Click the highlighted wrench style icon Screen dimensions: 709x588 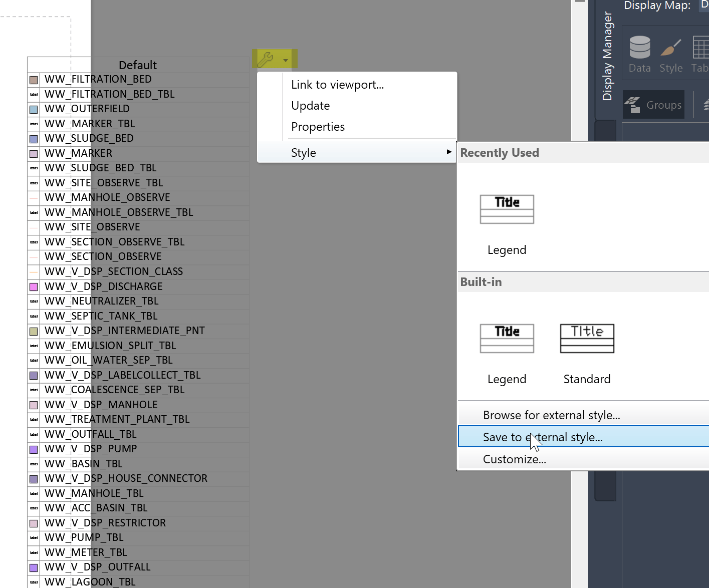click(x=267, y=58)
